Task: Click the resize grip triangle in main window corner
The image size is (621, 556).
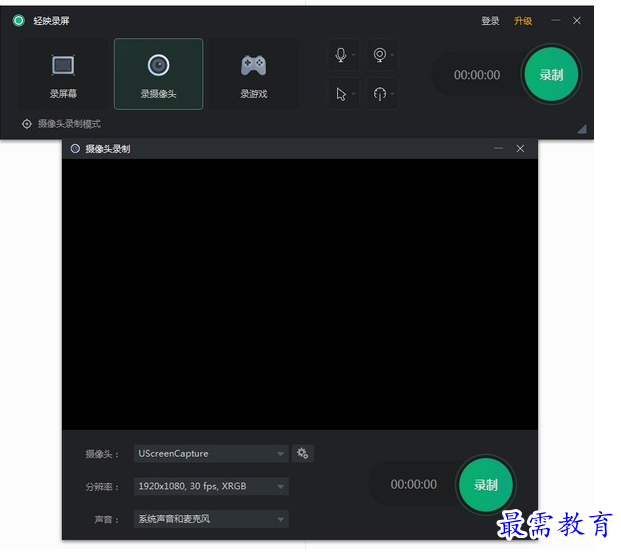Action: pos(581,129)
